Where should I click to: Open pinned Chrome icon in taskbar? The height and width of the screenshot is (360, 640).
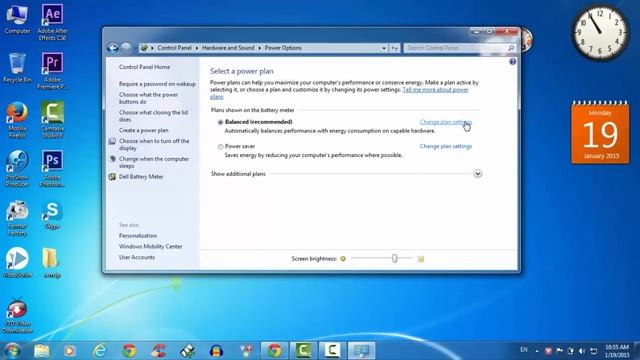coord(129,351)
